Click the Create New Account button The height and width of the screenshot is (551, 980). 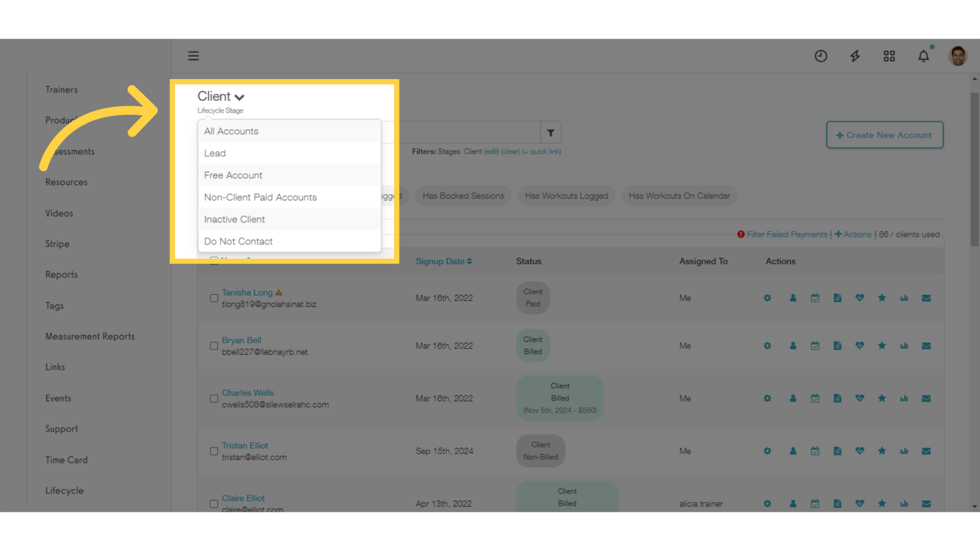(885, 135)
